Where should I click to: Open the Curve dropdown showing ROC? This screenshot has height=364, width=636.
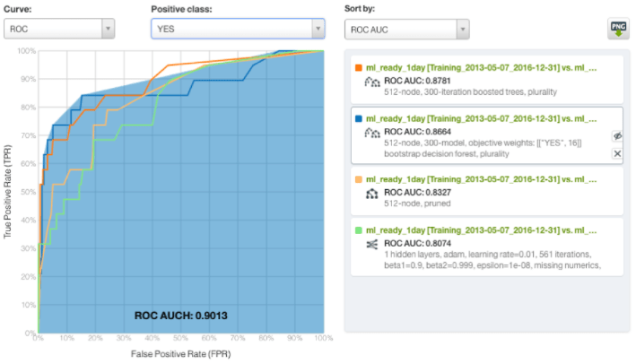coord(59,29)
